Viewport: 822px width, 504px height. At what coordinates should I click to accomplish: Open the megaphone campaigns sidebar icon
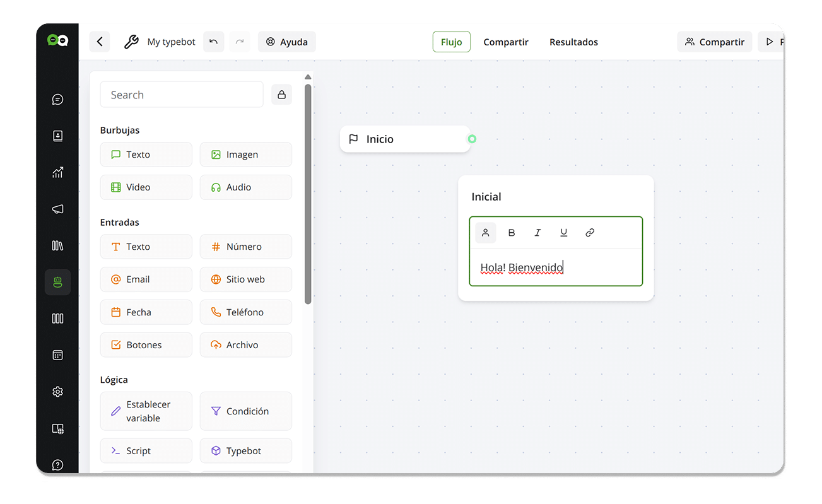pyautogui.click(x=58, y=209)
